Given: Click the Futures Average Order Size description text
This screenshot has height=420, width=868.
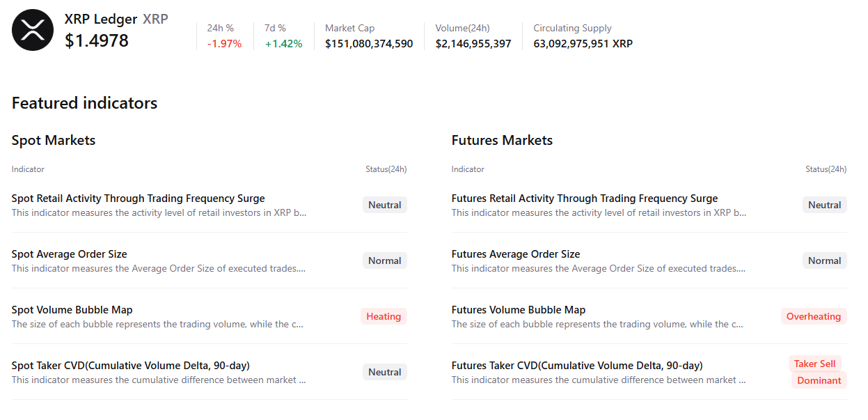Looking at the screenshot, I should click(599, 268).
